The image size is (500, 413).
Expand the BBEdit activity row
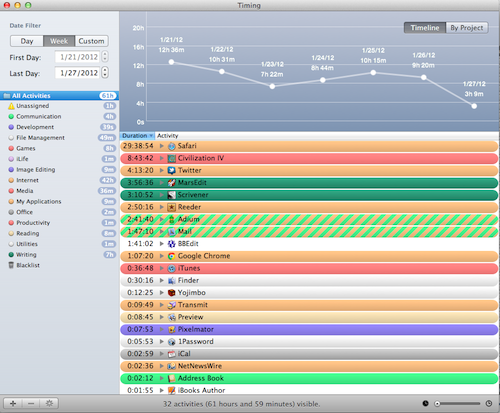[x=162, y=244]
